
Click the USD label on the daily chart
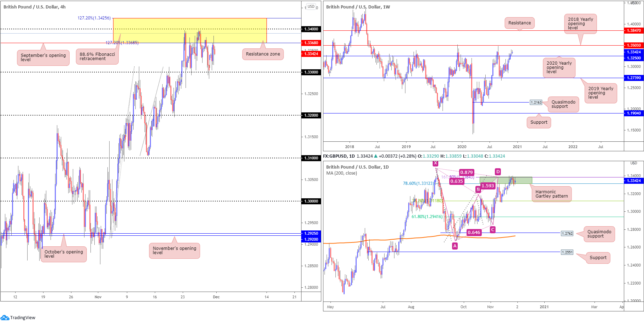pyautogui.click(x=634, y=163)
